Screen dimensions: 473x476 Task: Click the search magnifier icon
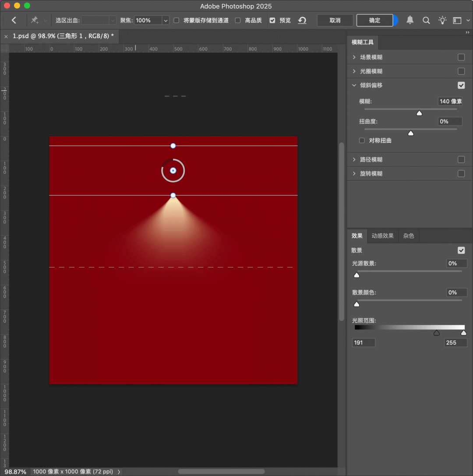tap(426, 20)
